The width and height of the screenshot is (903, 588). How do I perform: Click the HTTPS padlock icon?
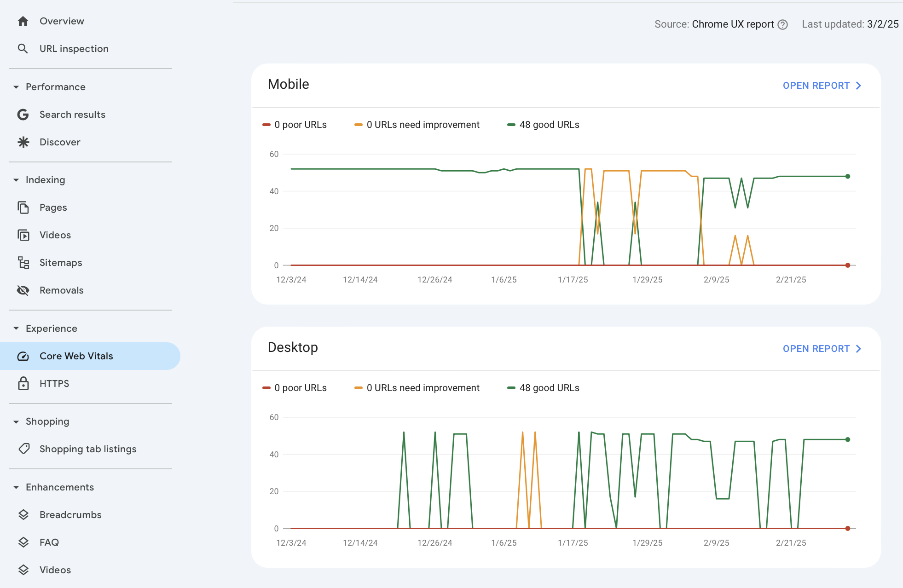coord(23,383)
